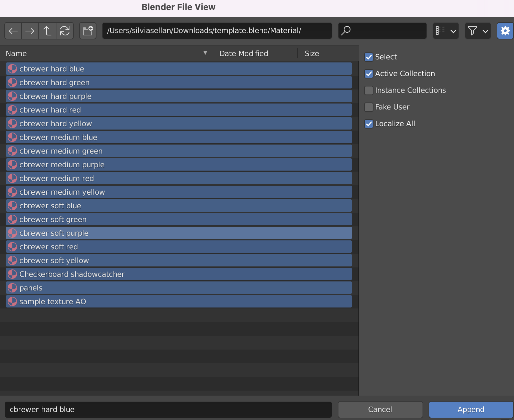Screen dimensions: 514x420
Task: Click material icon of cbrewer hard purple
Action: (x=12, y=96)
